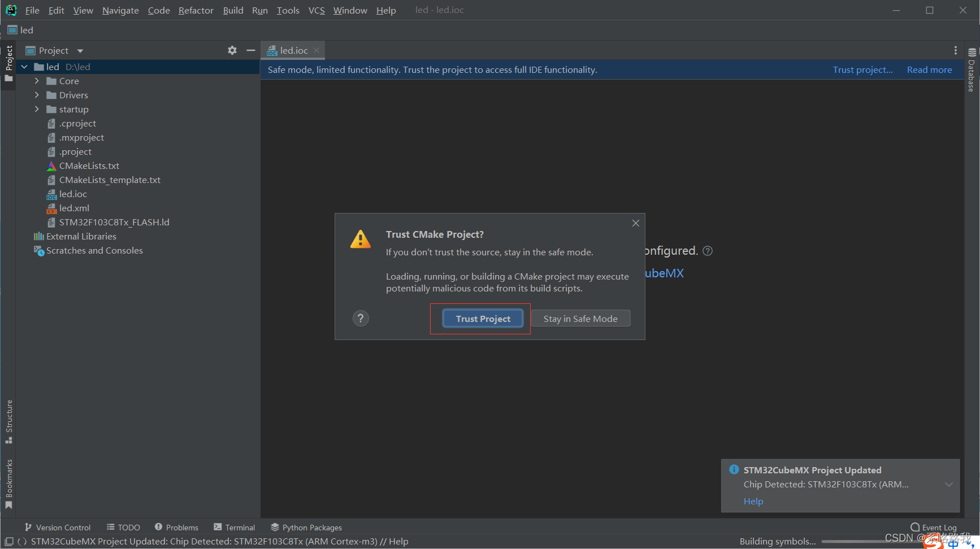The width and height of the screenshot is (980, 549).
Task: Open the VCS menu
Action: tap(316, 10)
